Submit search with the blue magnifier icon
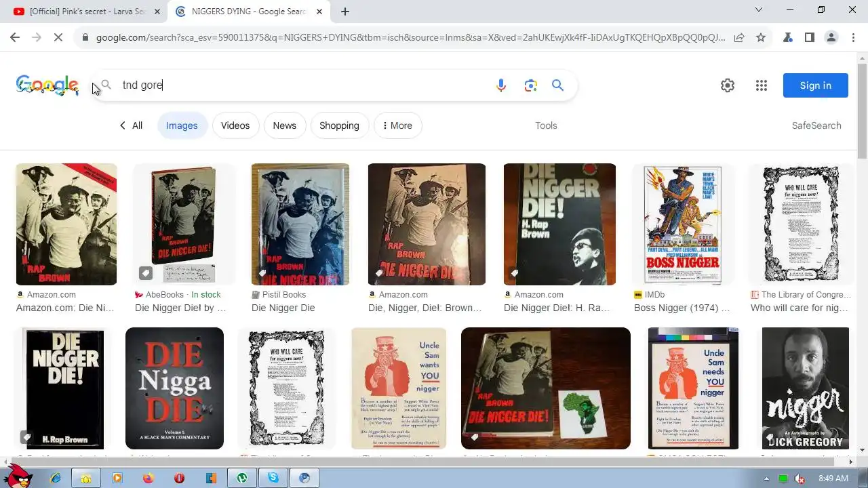868x488 pixels. click(557, 85)
